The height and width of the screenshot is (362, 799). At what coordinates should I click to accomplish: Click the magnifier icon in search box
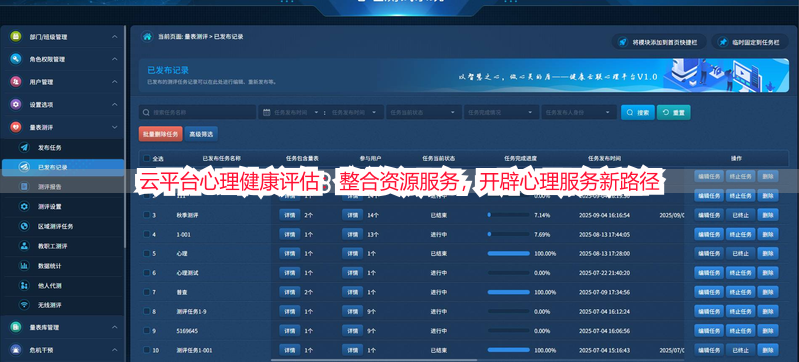click(x=147, y=113)
